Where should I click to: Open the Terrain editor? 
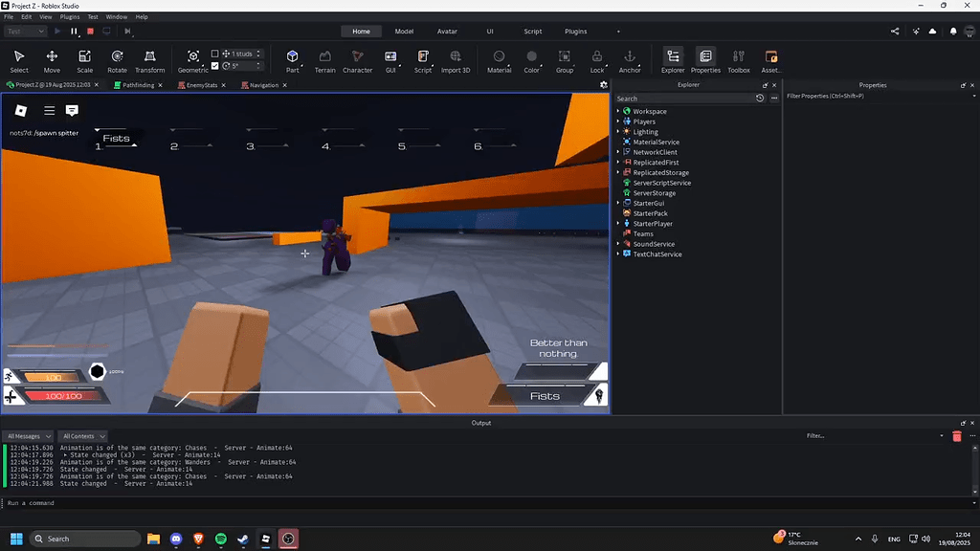tap(325, 61)
